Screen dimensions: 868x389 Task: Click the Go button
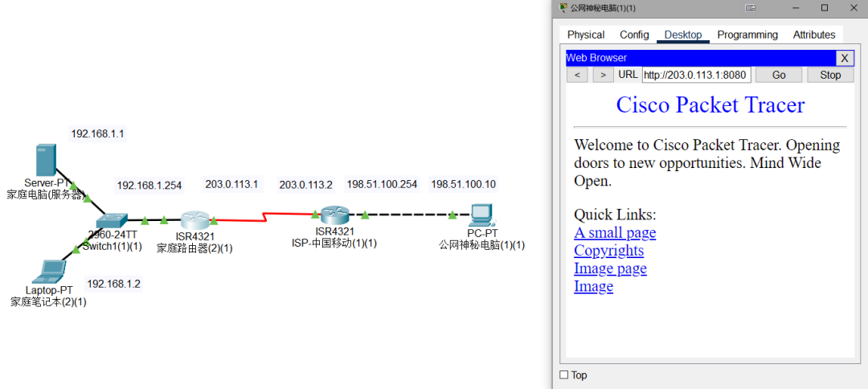[x=778, y=76]
